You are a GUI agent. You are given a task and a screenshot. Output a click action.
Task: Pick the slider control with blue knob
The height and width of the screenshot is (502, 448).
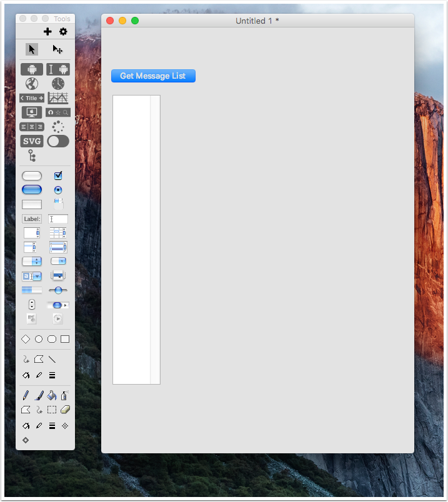(x=58, y=290)
